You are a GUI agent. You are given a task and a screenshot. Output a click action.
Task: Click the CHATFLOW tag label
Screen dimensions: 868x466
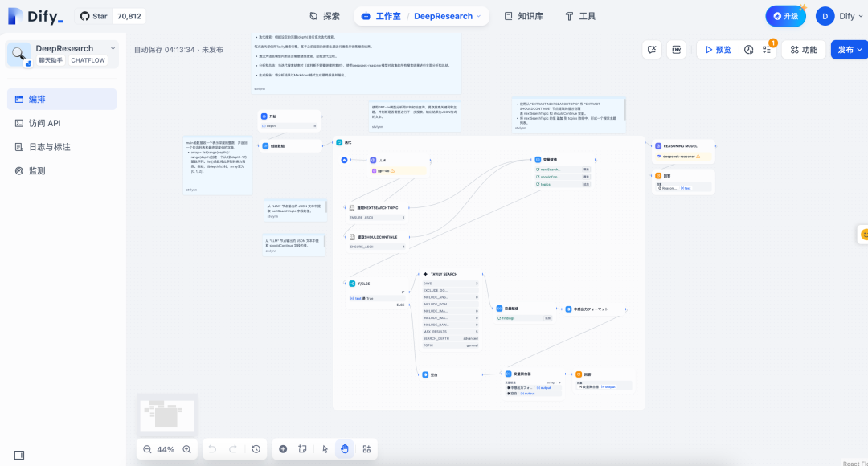(88, 60)
